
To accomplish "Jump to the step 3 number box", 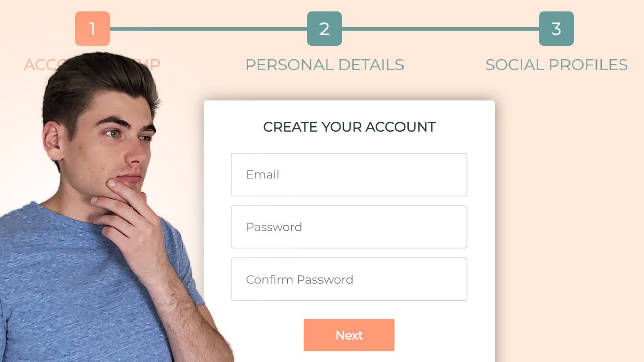I will [556, 29].
